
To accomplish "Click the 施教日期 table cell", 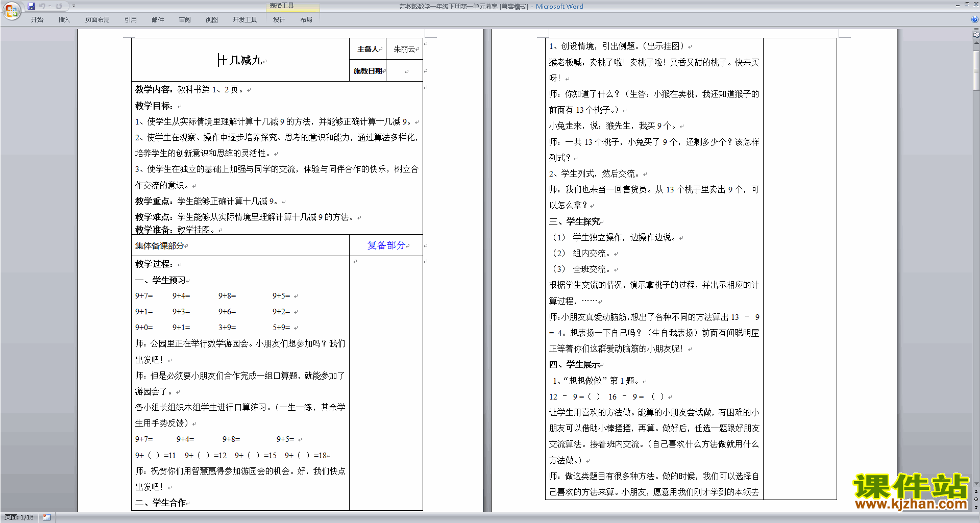I will [x=367, y=71].
